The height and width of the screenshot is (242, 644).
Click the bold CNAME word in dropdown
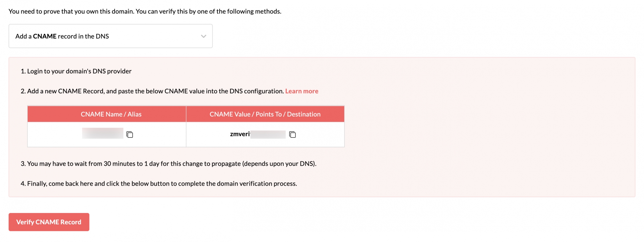[x=45, y=36]
